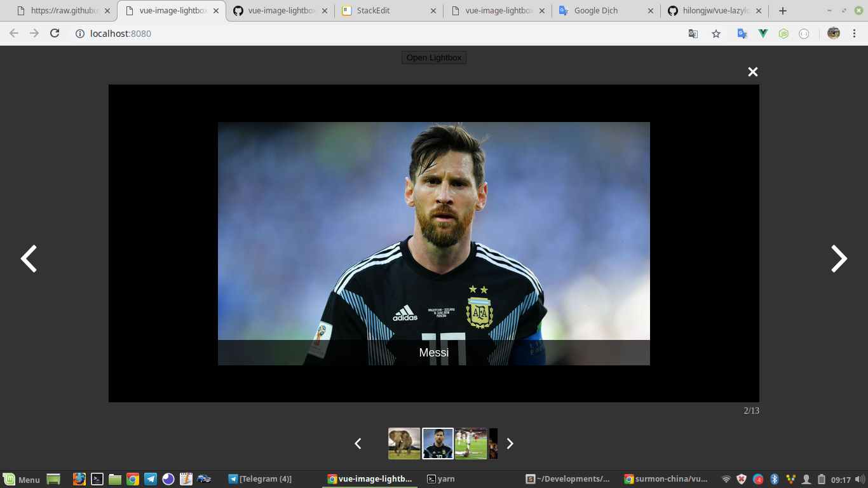This screenshot has width=868, height=488.
Task: Open the Chrome profile avatar
Action: coord(834,34)
